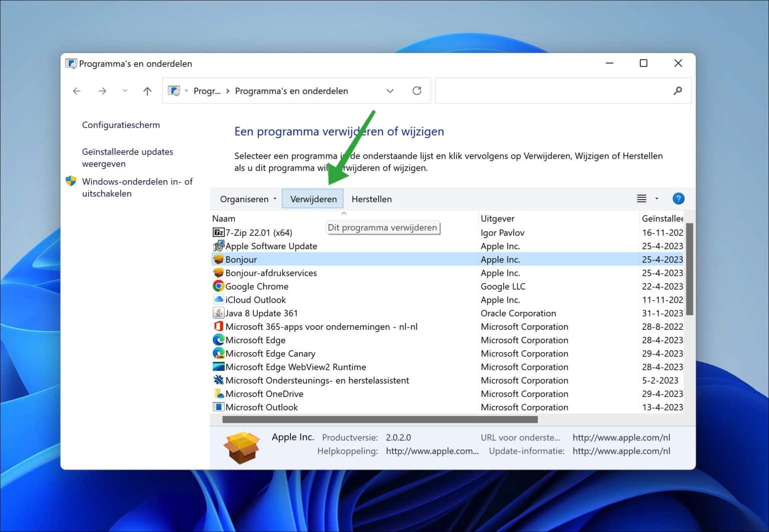Viewport: 769px width, 532px height.
Task: Click the back navigation arrow
Action: tap(76, 91)
